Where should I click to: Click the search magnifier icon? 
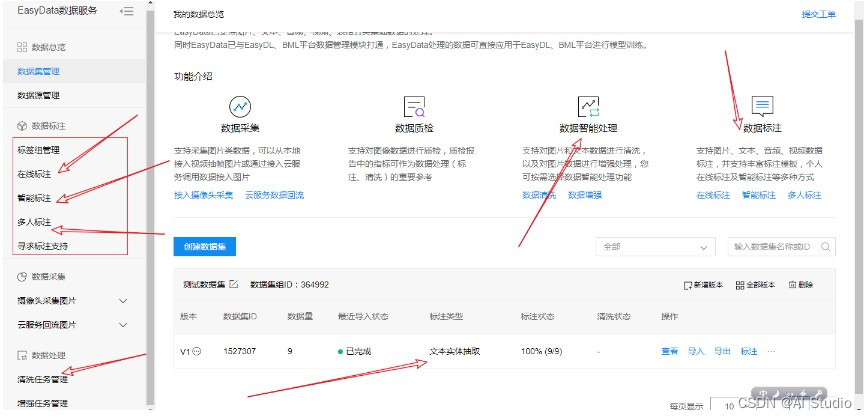tap(826, 247)
